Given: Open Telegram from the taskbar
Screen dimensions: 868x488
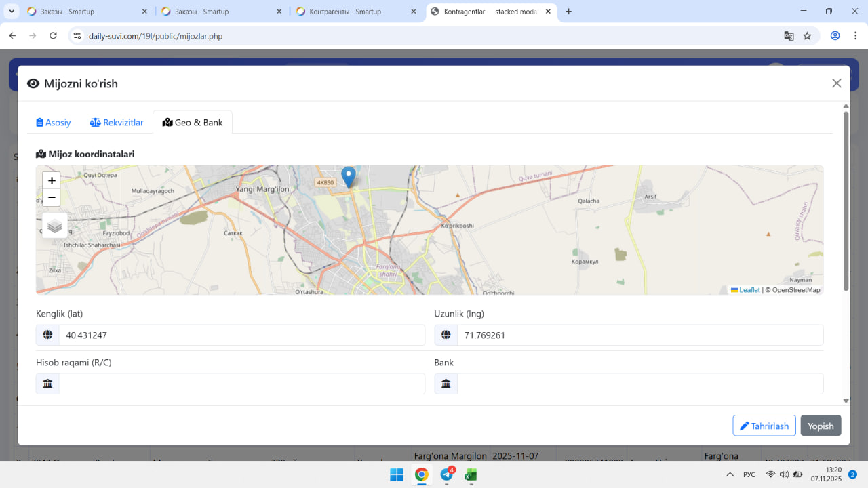Looking at the screenshot, I should pos(446,474).
